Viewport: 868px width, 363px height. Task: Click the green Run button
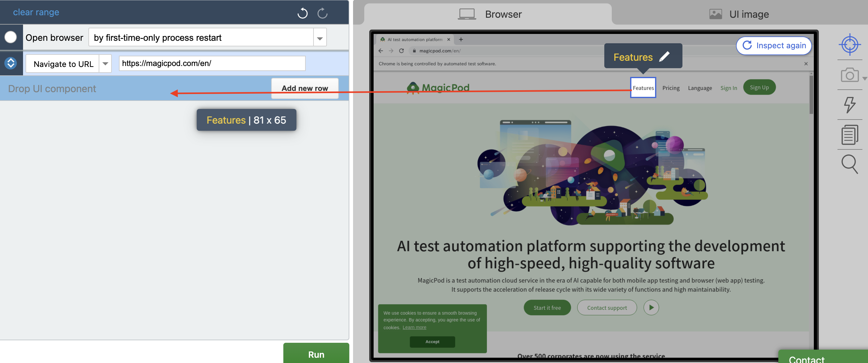click(316, 354)
